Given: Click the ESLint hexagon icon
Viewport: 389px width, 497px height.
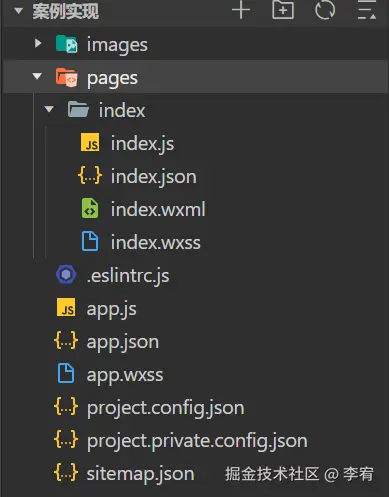Looking at the screenshot, I should [66, 275].
